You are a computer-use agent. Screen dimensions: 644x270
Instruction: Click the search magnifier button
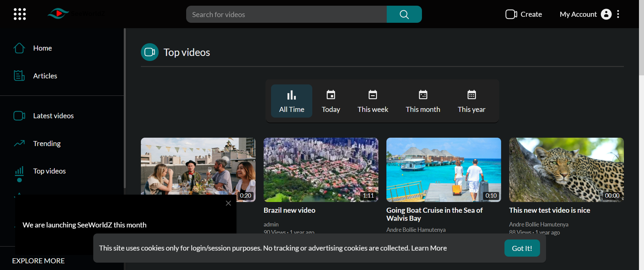(404, 14)
